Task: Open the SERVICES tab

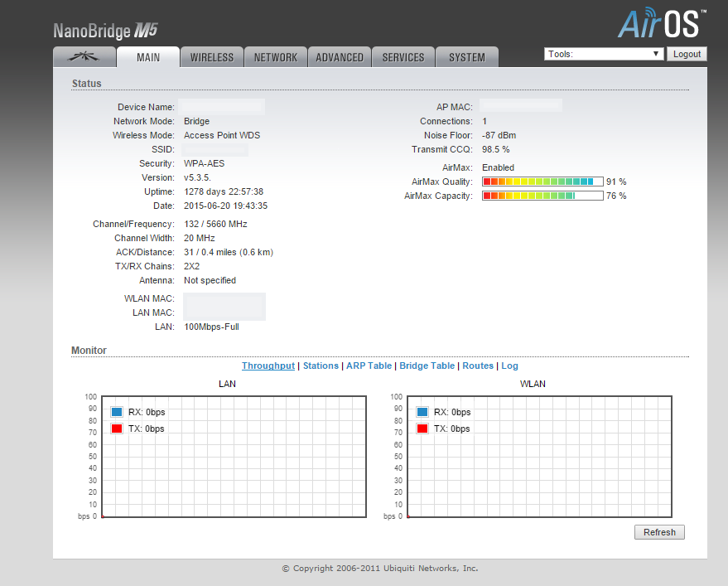Action: pos(403,57)
